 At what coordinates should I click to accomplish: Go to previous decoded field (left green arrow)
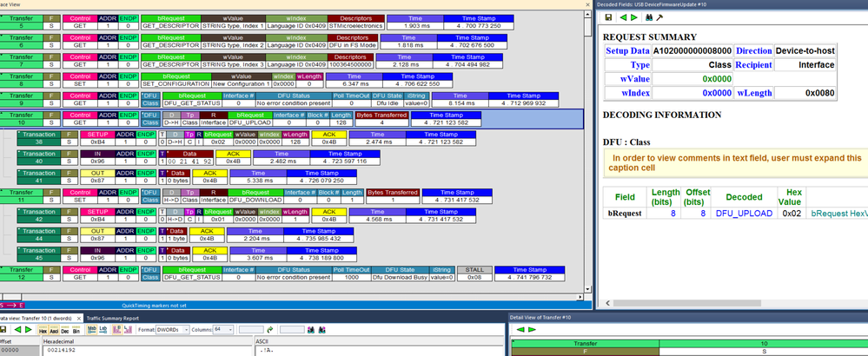(x=623, y=17)
